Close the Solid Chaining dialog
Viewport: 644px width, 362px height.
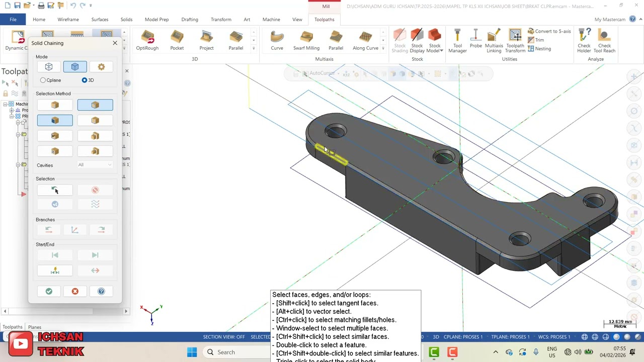(x=115, y=43)
